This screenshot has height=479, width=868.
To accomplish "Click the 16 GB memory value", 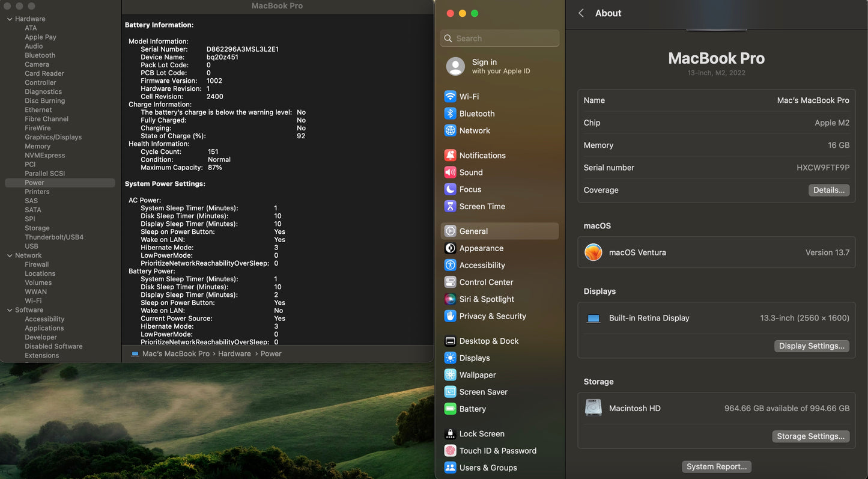I will (839, 145).
